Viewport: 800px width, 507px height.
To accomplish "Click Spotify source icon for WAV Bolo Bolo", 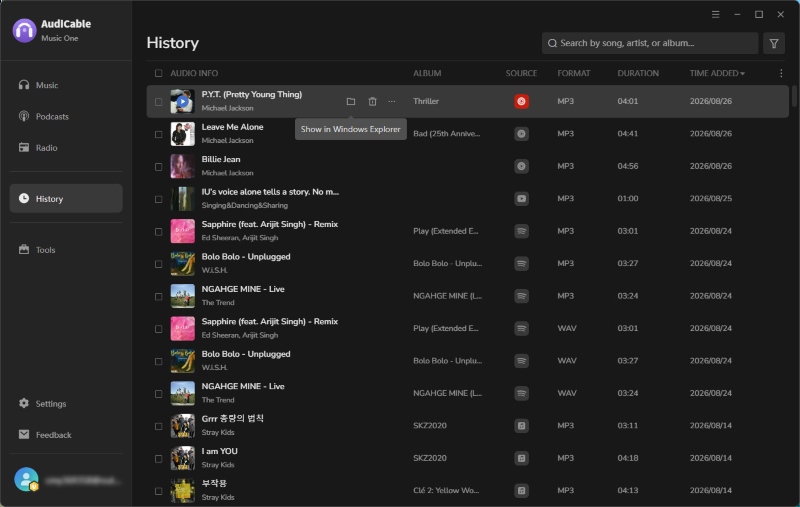I will (521, 361).
